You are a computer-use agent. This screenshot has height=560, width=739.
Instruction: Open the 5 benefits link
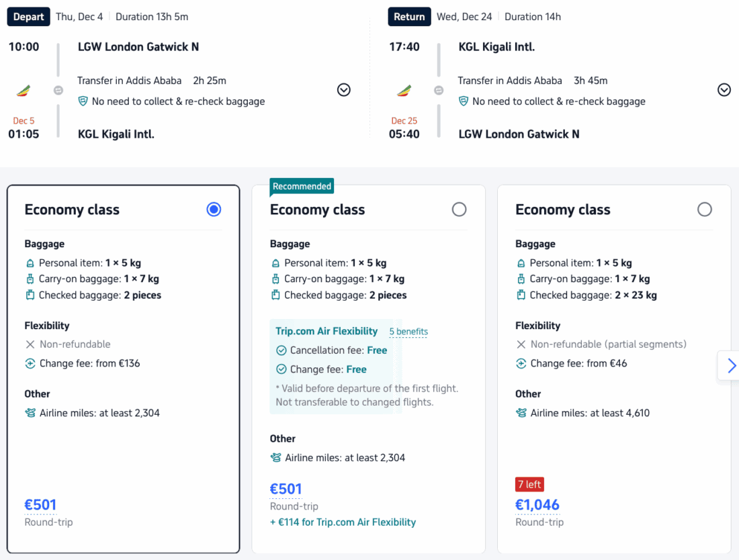[408, 332]
